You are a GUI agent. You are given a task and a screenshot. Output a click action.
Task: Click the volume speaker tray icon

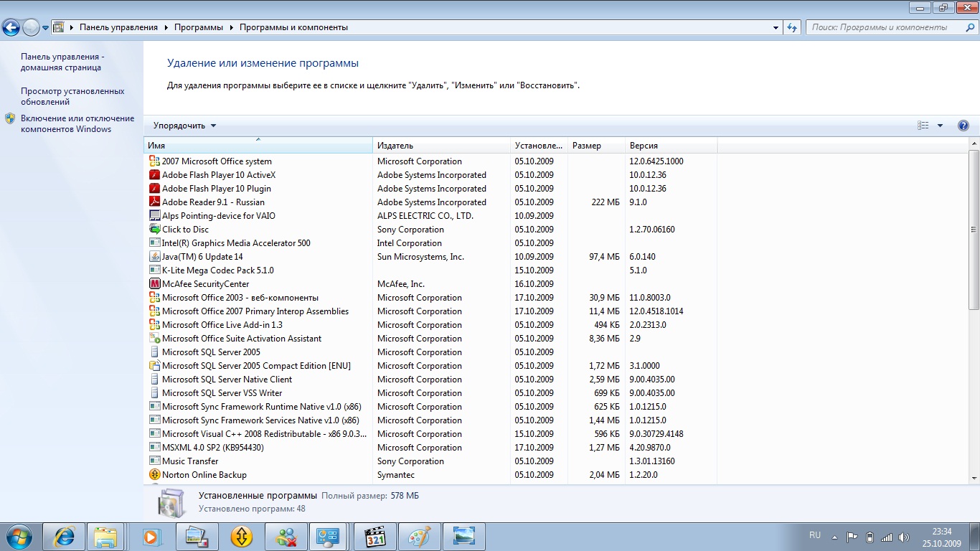tap(904, 537)
